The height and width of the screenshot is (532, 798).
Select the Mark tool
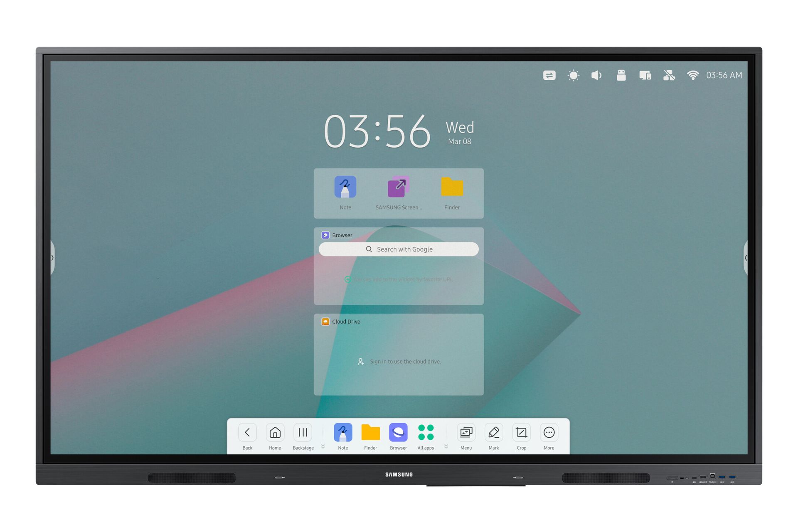tap(494, 438)
